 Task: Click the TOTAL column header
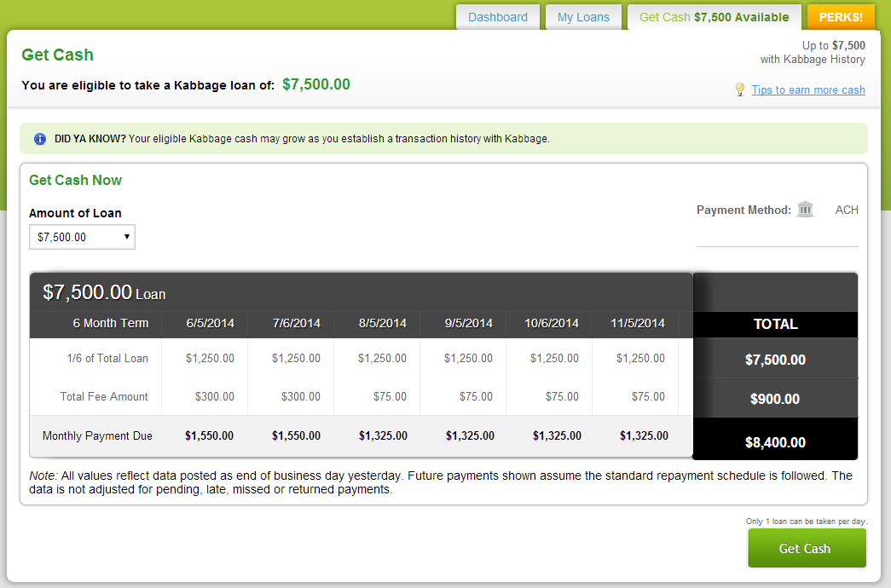pos(776,324)
